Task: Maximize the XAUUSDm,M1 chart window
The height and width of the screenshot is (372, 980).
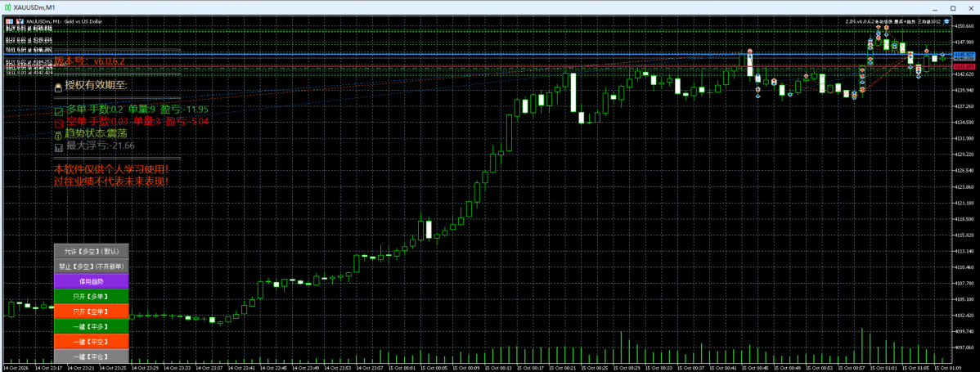Action: (x=953, y=8)
